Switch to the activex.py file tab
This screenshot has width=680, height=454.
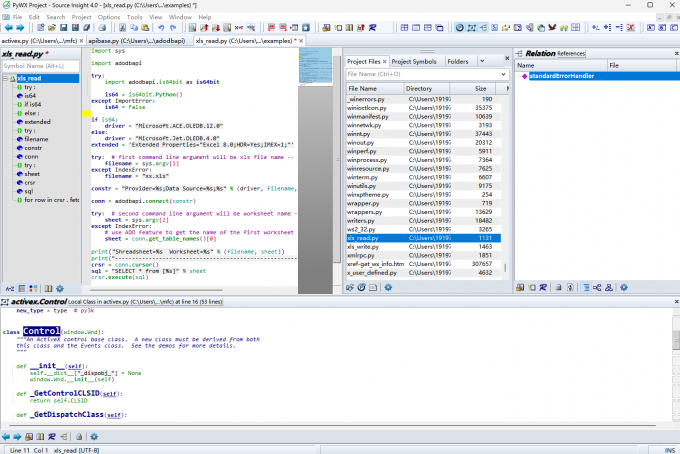tap(39, 41)
